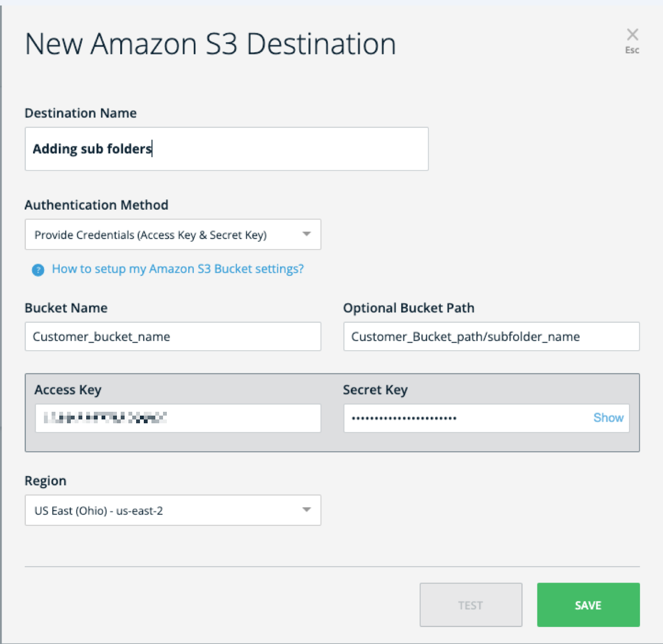Click the X to close the dialog
This screenshot has height=644, width=663.
pyautogui.click(x=632, y=35)
